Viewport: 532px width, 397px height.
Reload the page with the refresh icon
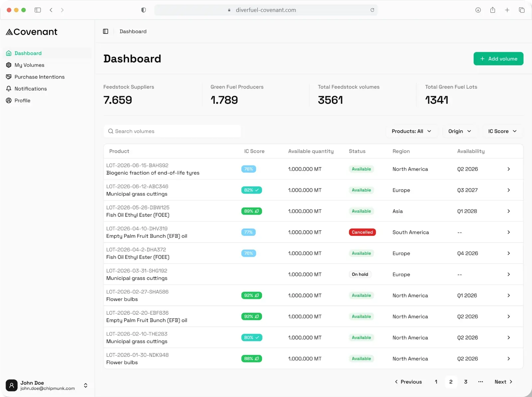pos(372,10)
